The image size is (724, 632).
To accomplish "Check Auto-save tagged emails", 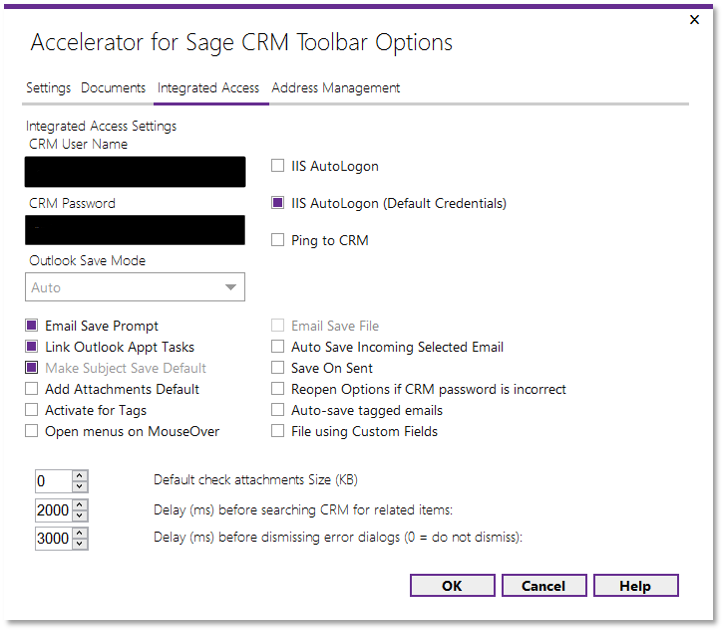I will coord(278,410).
